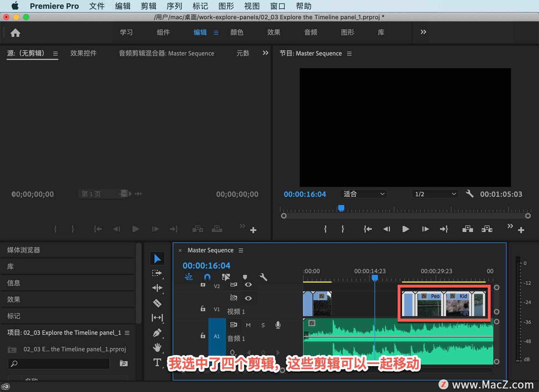Select the Ripple Edit tool
The height and width of the screenshot is (392, 539).
(x=157, y=288)
